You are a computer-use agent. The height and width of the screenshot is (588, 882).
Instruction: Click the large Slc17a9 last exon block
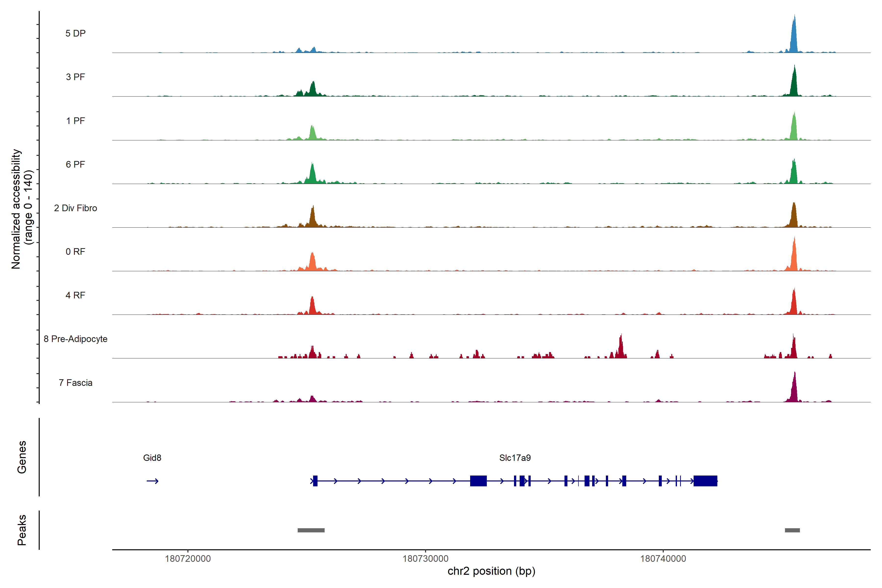pyautogui.click(x=705, y=481)
